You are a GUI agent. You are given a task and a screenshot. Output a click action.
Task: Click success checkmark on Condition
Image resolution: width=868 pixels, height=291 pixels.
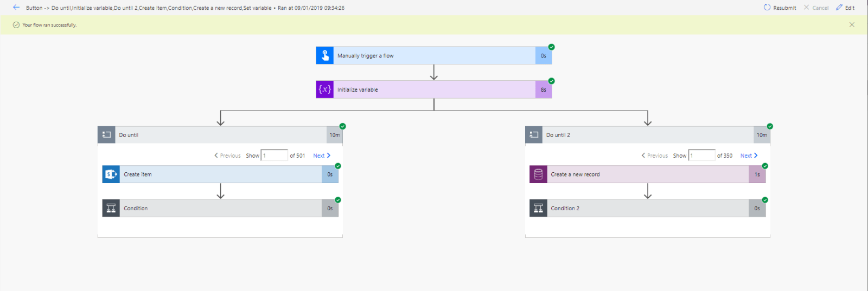click(x=338, y=200)
